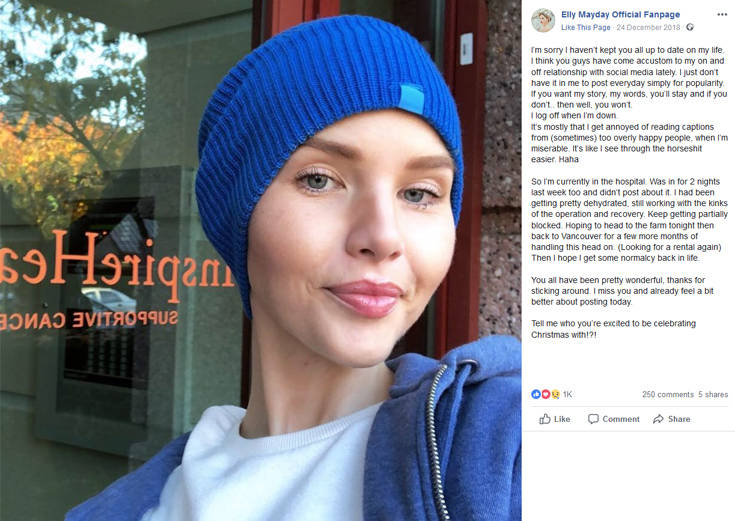Click the Share arrow icon
This screenshot has height=521, width=735.
coord(658,419)
